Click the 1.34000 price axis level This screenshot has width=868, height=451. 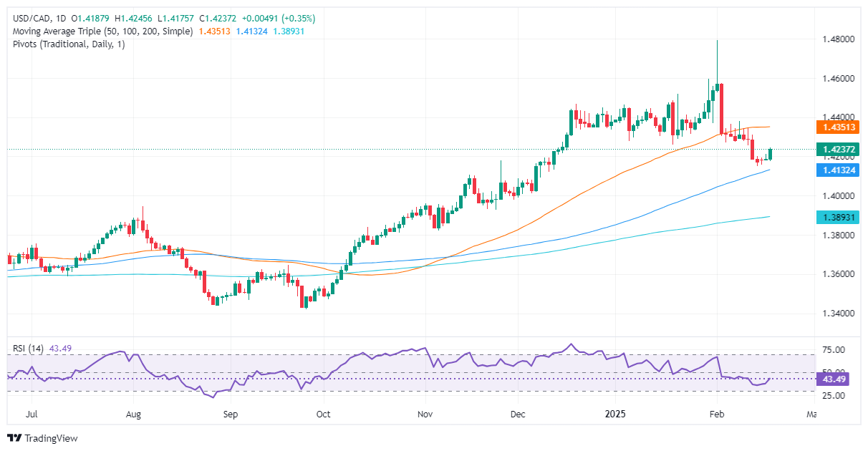(836, 314)
